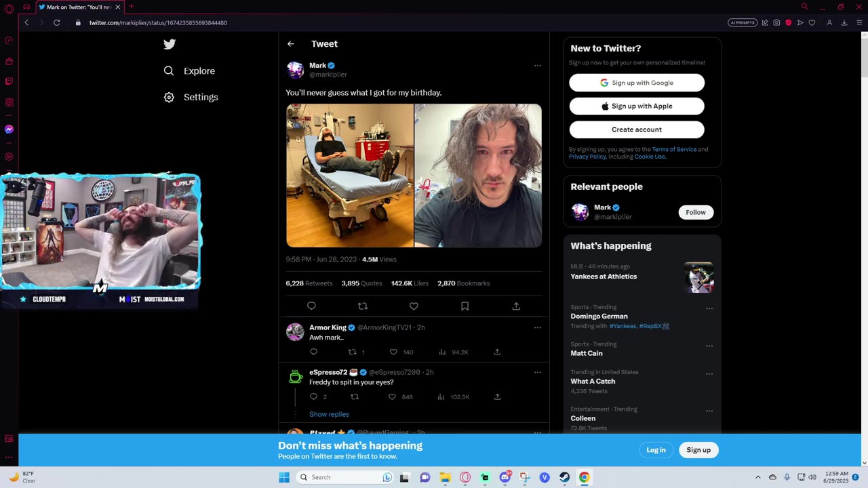Open GX Control in the sidebar
Screen dimensions: 868x488
(9, 40)
